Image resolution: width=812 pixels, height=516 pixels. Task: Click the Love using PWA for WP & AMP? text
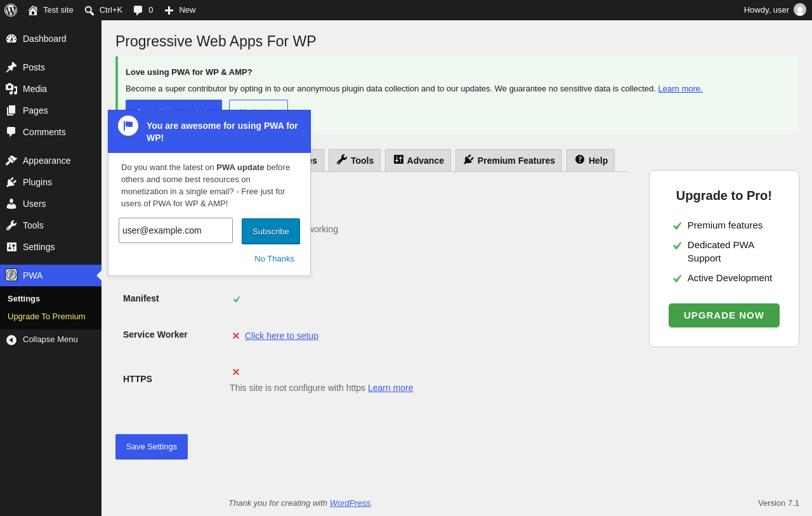point(189,72)
